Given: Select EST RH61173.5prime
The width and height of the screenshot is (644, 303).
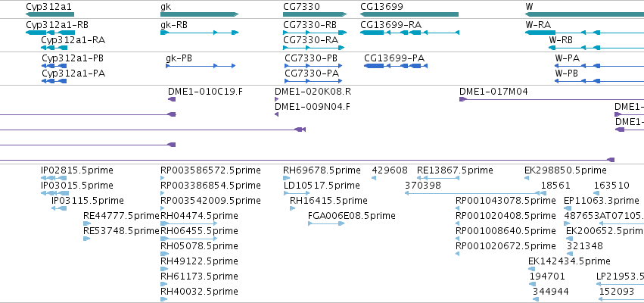Looking at the screenshot, I should [x=164, y=284].
